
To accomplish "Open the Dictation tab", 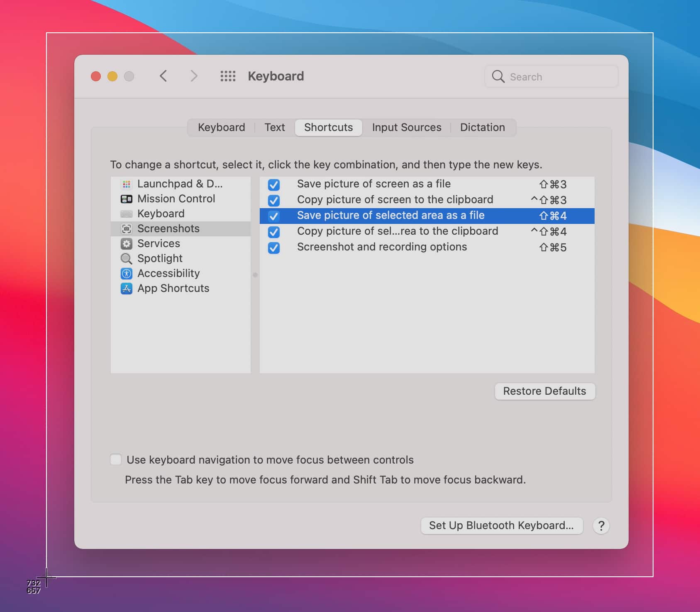I will (483, 127).
